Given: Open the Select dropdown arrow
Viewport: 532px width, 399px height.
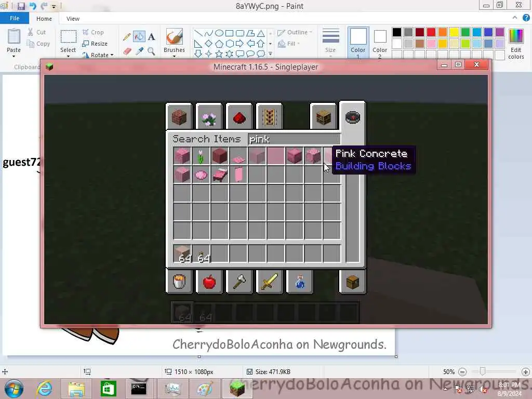Looking at the screenshot, I should click(x=68, y=56).
